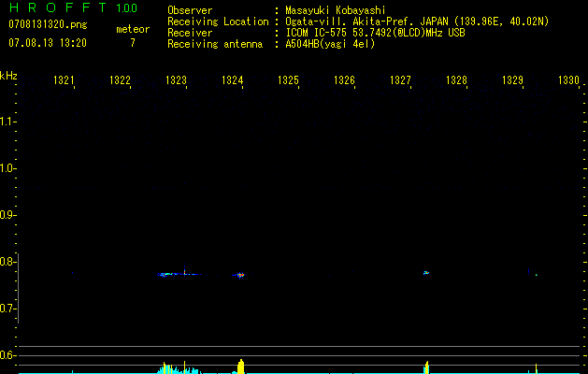The image size is (588, 374).
Task: Click the 1326 time axis marker
Action: 344,80
